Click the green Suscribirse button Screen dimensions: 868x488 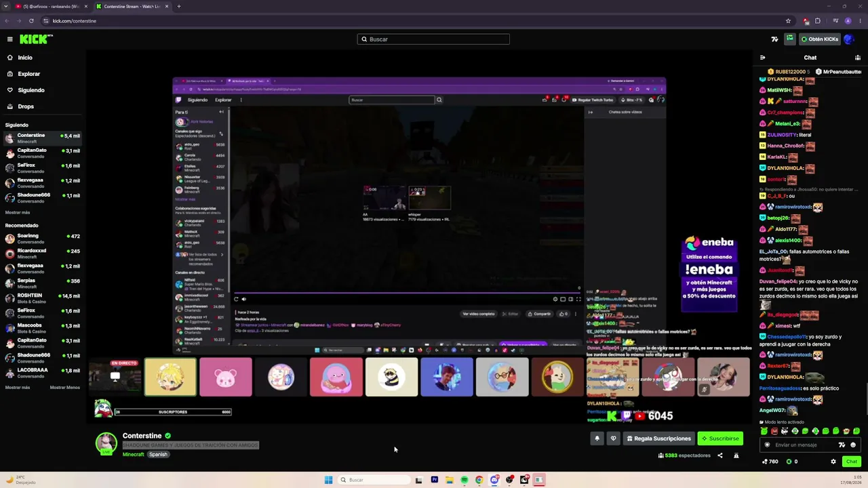pyautogui.click(x=720, y=439)
